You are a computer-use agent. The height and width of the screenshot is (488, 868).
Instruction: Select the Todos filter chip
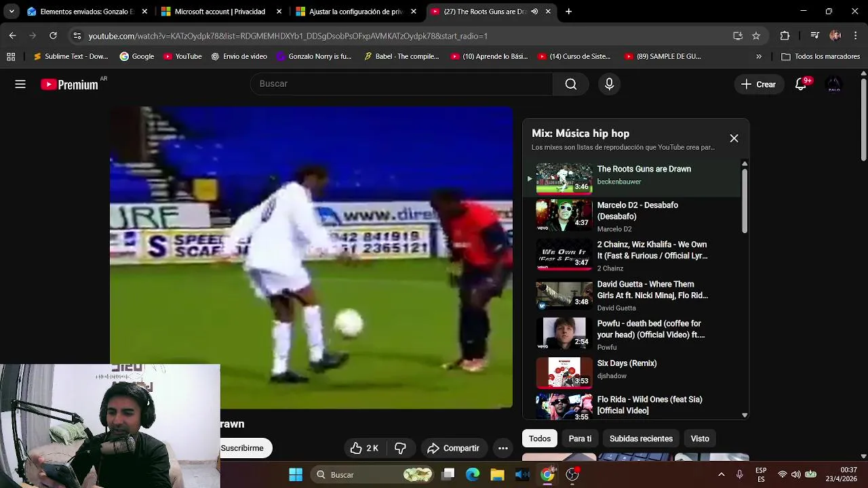[x=540, y=439]
